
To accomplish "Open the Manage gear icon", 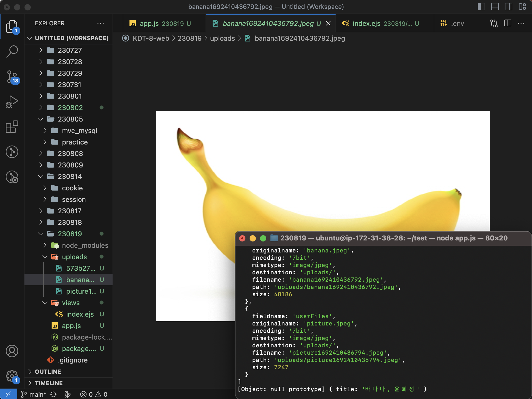I will pos(12,376).
